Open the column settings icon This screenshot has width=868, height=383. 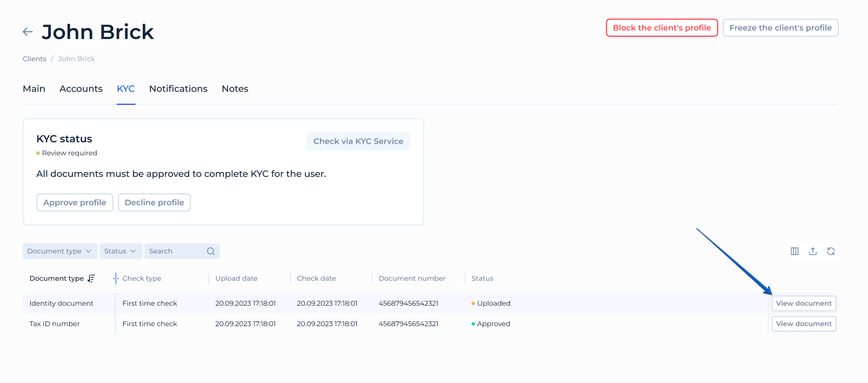(794, 251)
